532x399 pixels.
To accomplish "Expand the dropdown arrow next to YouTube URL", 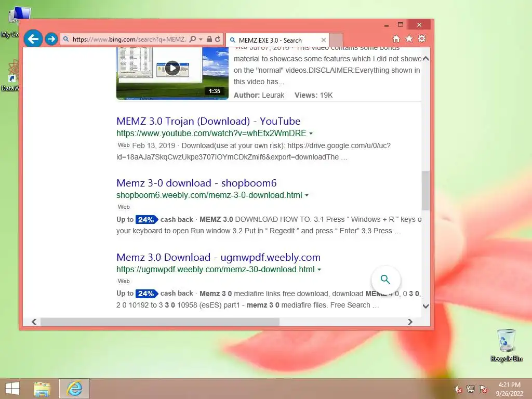I will point(311,134).
